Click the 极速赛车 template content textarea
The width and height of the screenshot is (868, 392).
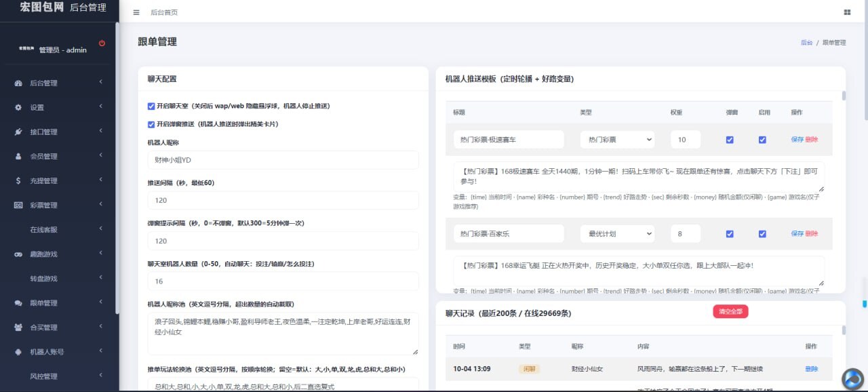point(639,177)
